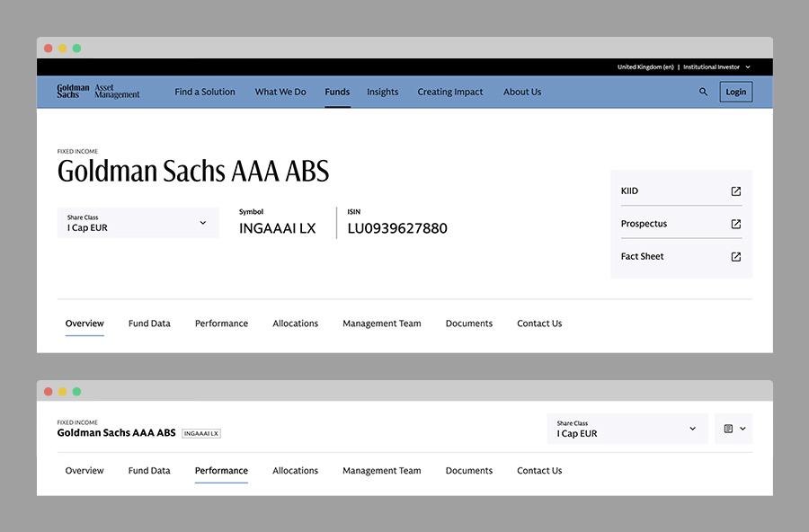The image size is (809, 532).
Task: Click the Goldman Sachs Asset Management logo
Action: [x=99, y=92]
